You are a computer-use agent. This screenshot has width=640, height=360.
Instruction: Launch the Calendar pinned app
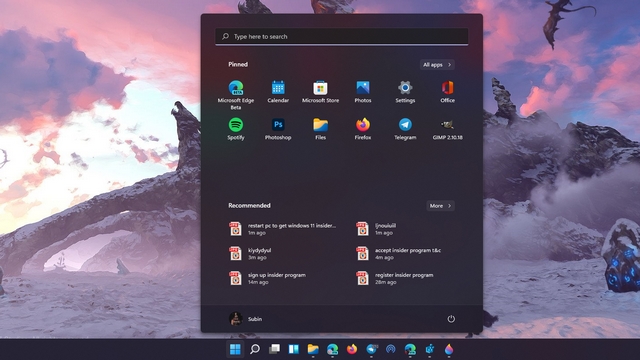pyautogui.click(x=278, y=92)
